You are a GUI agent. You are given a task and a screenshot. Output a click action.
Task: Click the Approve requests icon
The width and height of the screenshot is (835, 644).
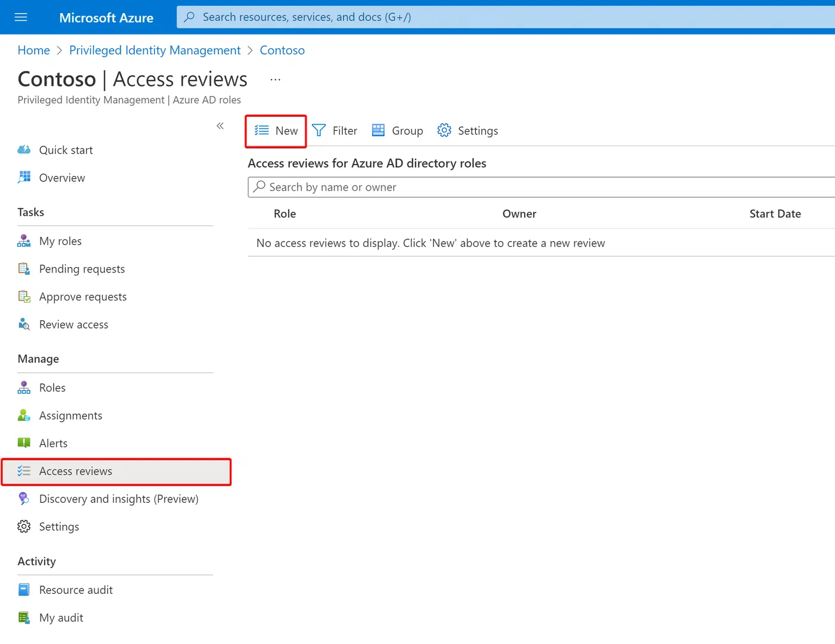point(24,297)
